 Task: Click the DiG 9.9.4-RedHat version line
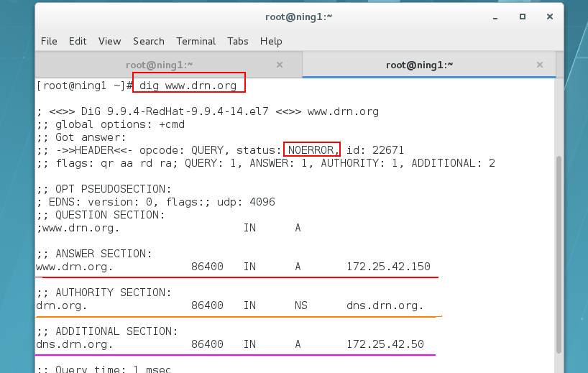point(208,111)
